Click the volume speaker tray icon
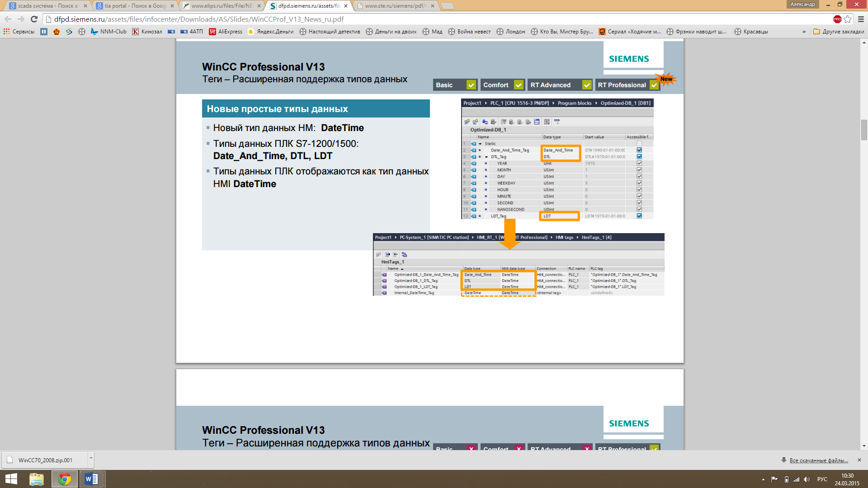868x488 pixels. [807, 479]
